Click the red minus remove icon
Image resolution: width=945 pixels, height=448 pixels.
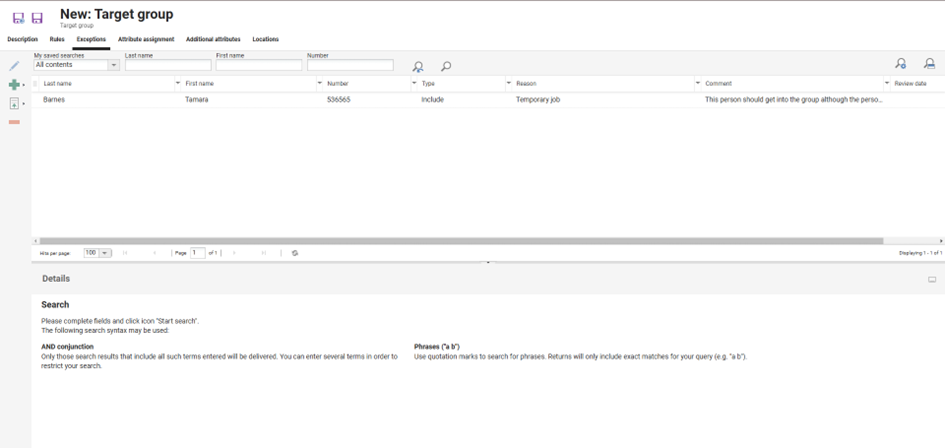coord(14,122)
